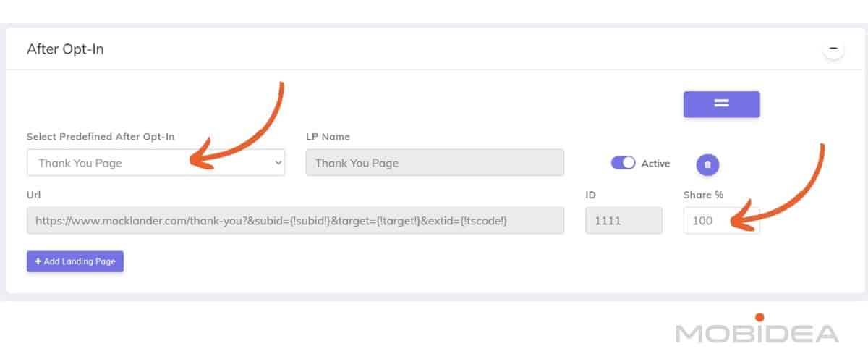Viewport: 868px width, 354px height.
Task: Click the chevron arrow of Thank You Page dropdown
Action: click(278, 163)
